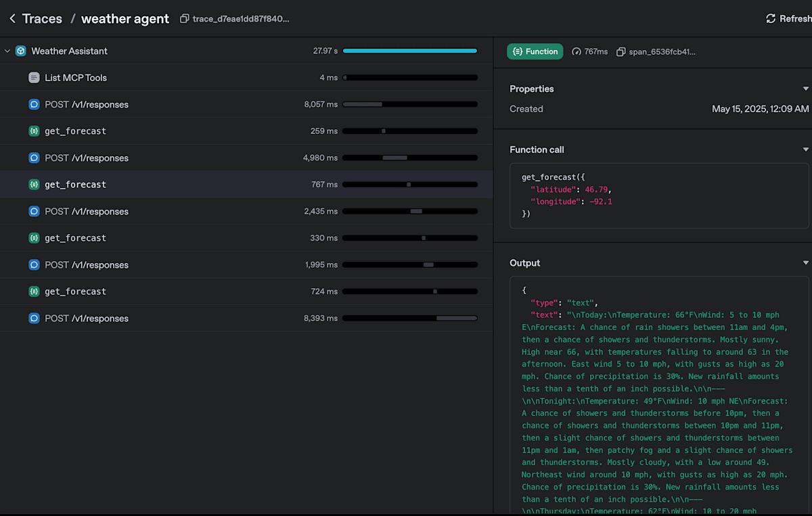Image resolution: width=812 pixels, height=516 pixels.
Task: Collapse the Function call section arrow
Action: (x=805, y=149)
